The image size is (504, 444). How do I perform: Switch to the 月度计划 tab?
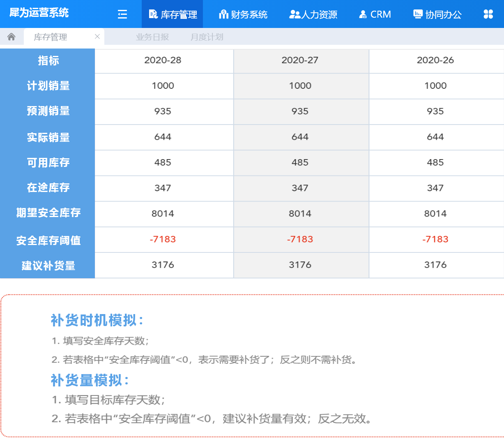point(207,37)
